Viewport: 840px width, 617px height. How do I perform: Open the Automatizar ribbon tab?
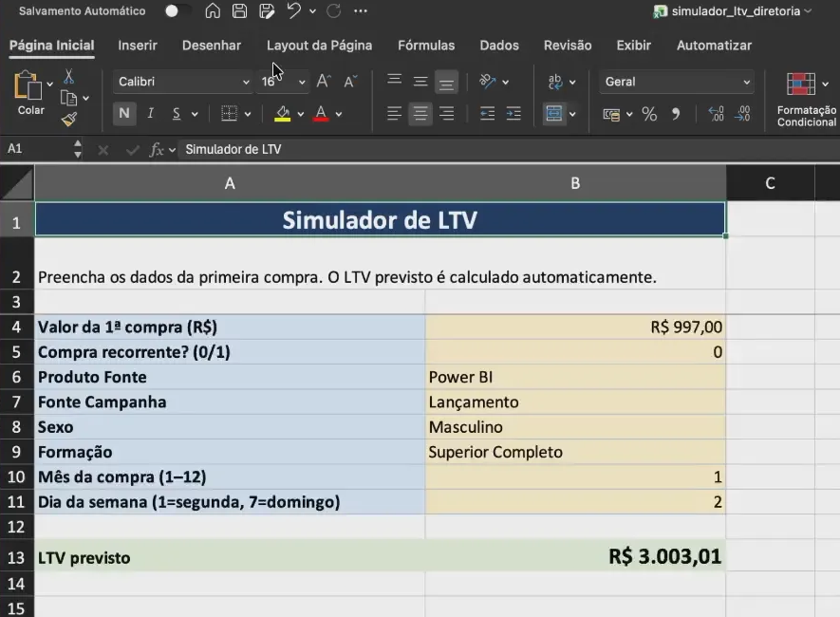[x=714, y=46]
